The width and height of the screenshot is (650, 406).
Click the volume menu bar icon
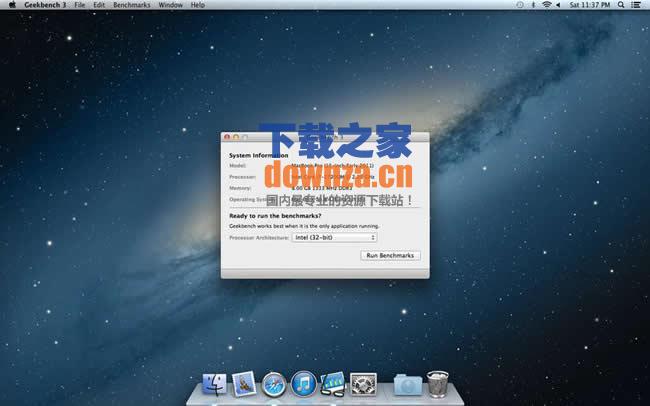[x=558, y=5]
